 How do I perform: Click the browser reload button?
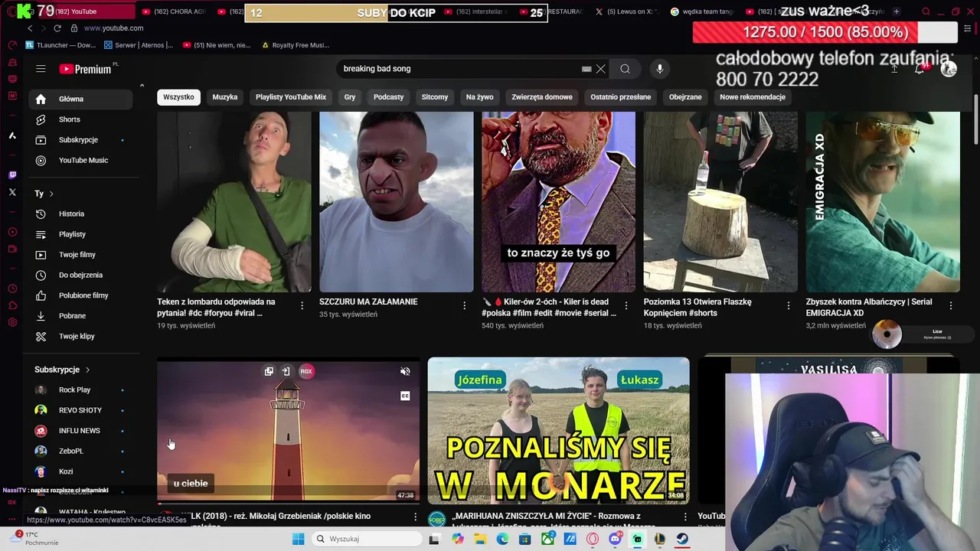point(57,28)
